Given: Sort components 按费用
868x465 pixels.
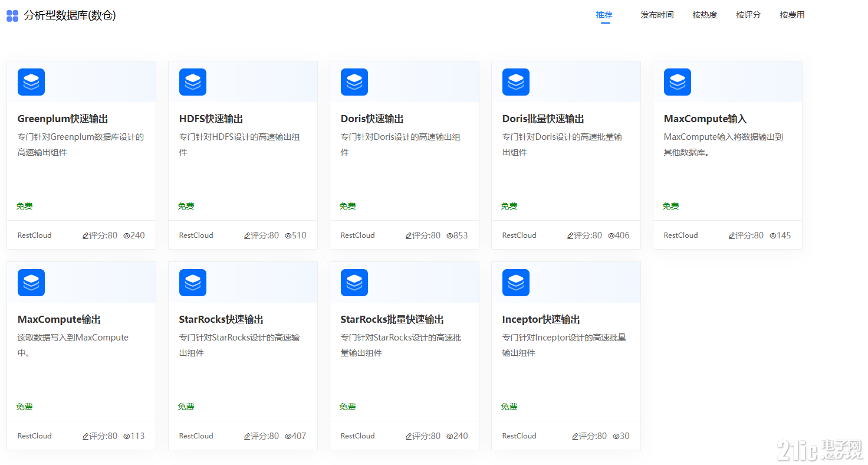Looking at the screenshot, I should [x=792, y=15].
